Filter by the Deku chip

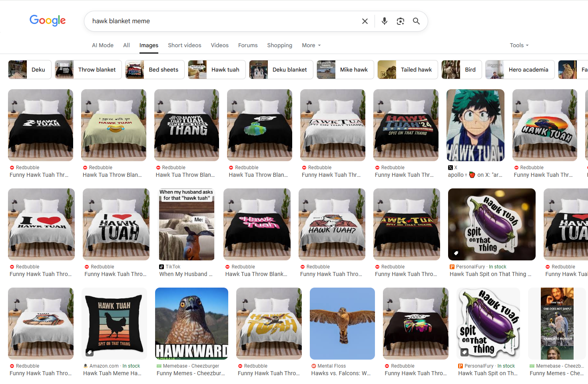click(30, 70)
